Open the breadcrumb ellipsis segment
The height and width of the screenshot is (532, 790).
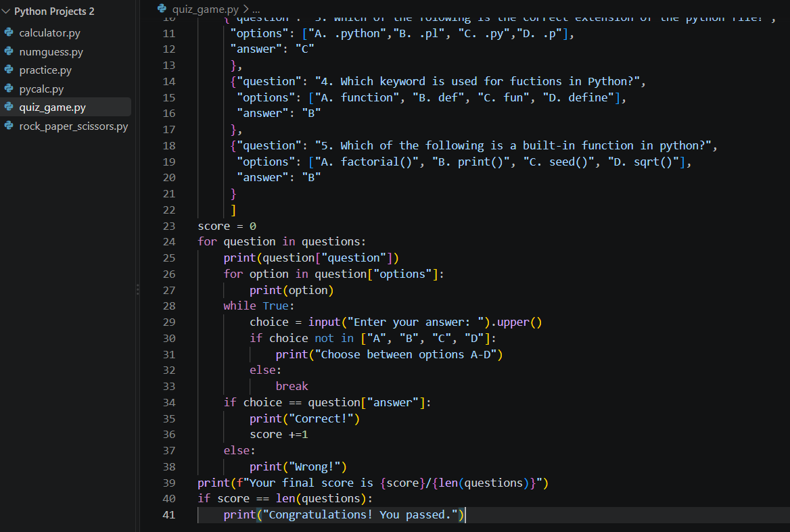256,9
